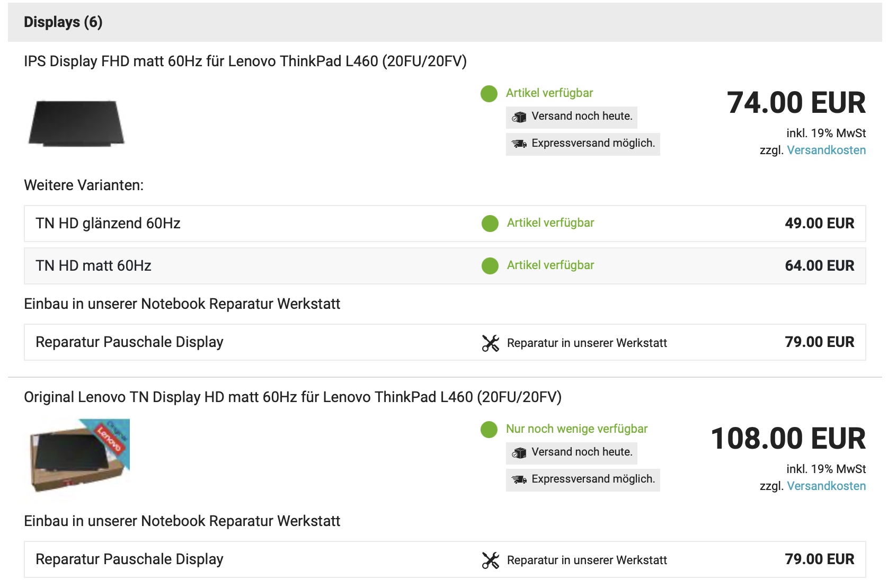
Task: Choose first 'Reparatur Pauschale Display' option
Action: tap(129, 342)
